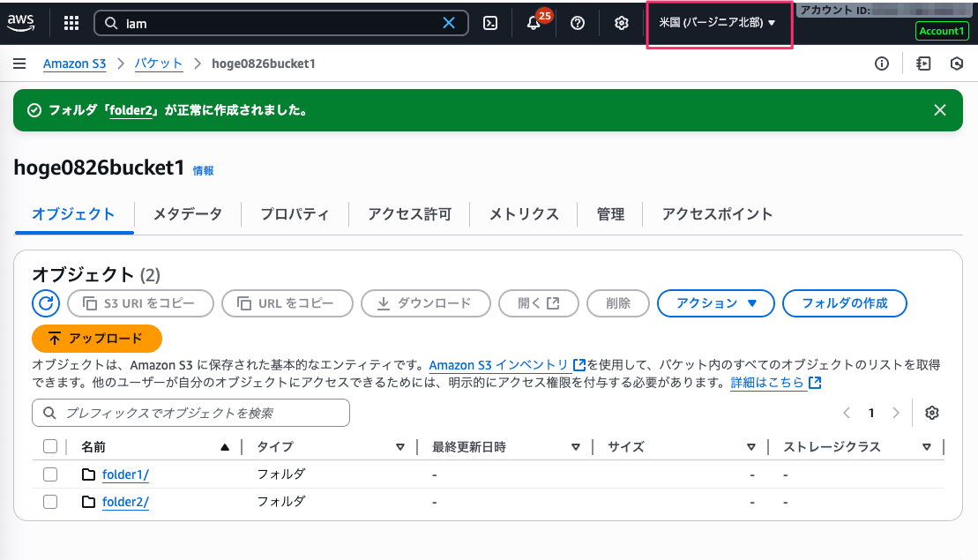978x560 pixels.
Task: Focus the top AWS search bar
Action: [x=280, y=23]
